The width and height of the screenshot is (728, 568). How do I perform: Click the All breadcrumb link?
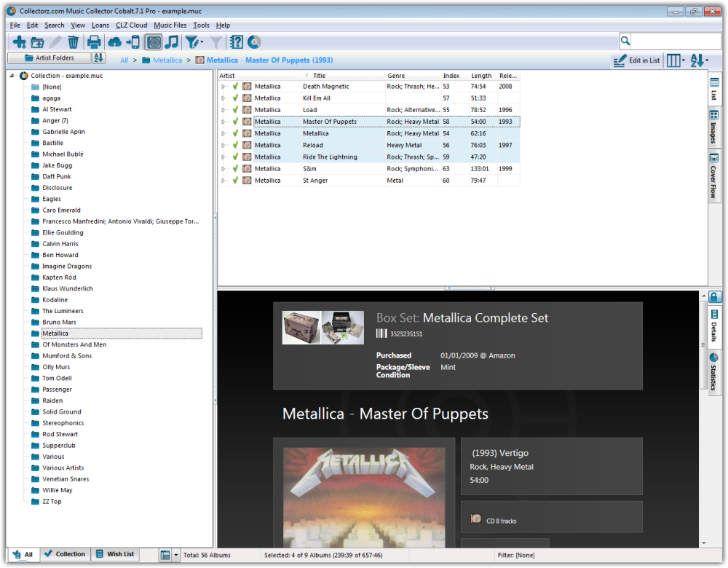(x=124, y=60)
